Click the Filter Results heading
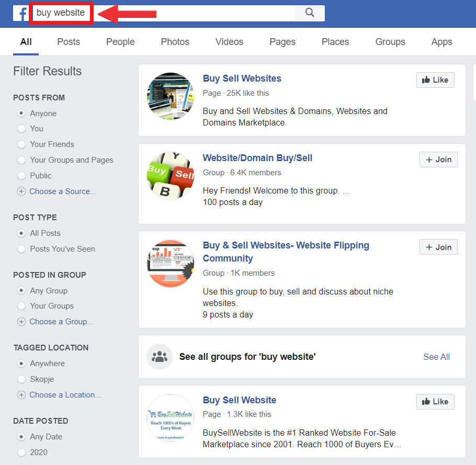Viewport: 476px width, 465px height. [48, 71]
